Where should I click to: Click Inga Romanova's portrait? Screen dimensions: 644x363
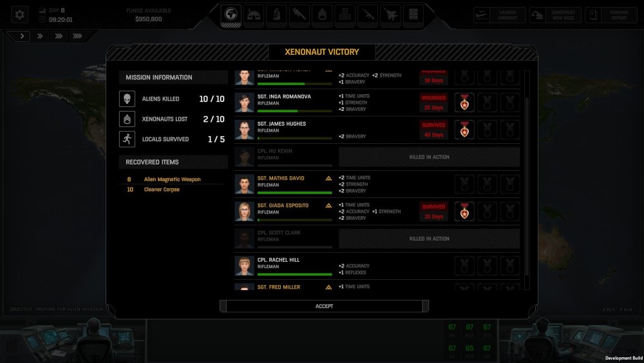tap(244, 103)
